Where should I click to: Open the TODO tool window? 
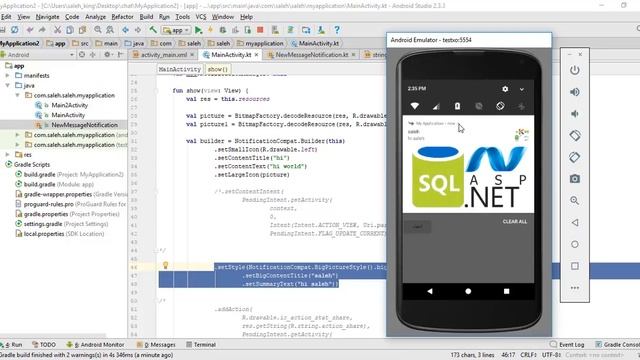point(44,344)
